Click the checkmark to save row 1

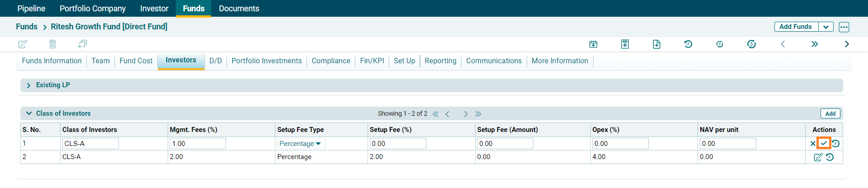(824, 144)
